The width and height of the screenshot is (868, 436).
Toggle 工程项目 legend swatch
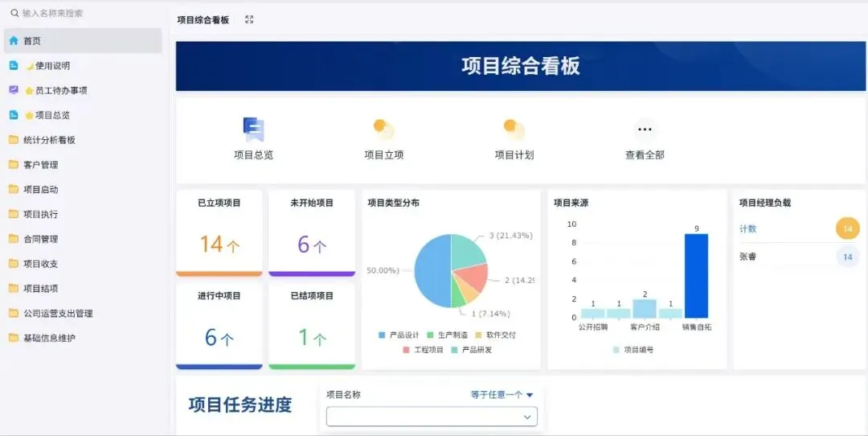(x=406, y=350)
